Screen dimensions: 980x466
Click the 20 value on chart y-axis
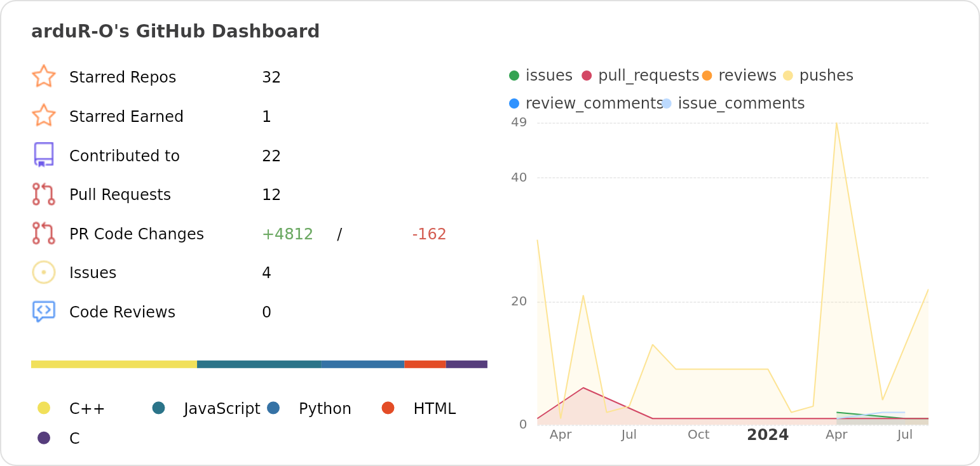pyautogui.click(x=519, y=302)
